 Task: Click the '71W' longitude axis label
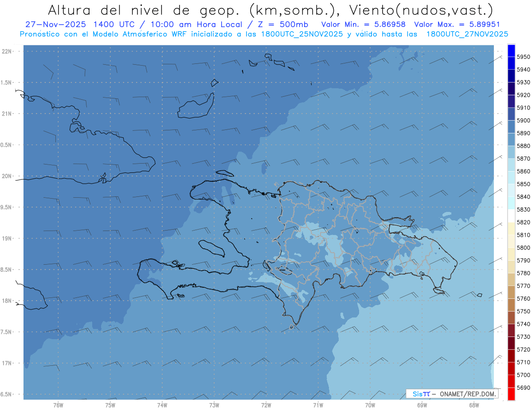coord(318,405)
